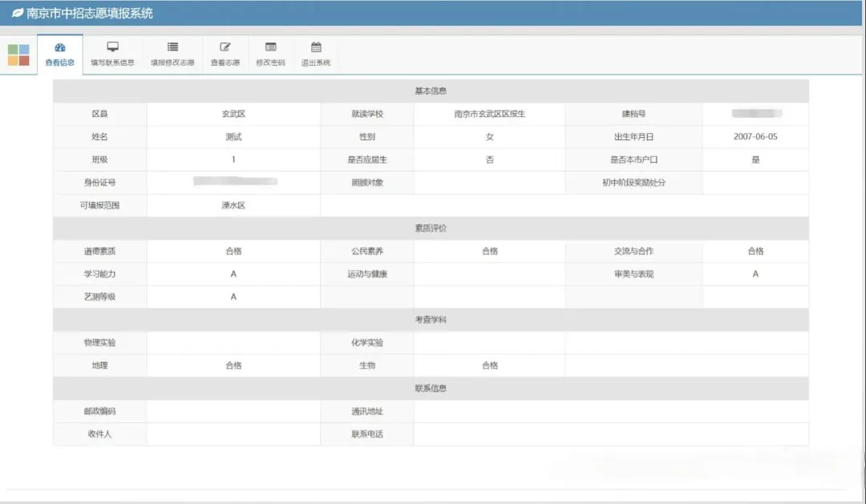This screenshot has width=866, height=504.
Task: Click the 运动与健康 label
Action: [x=367, y=274]
